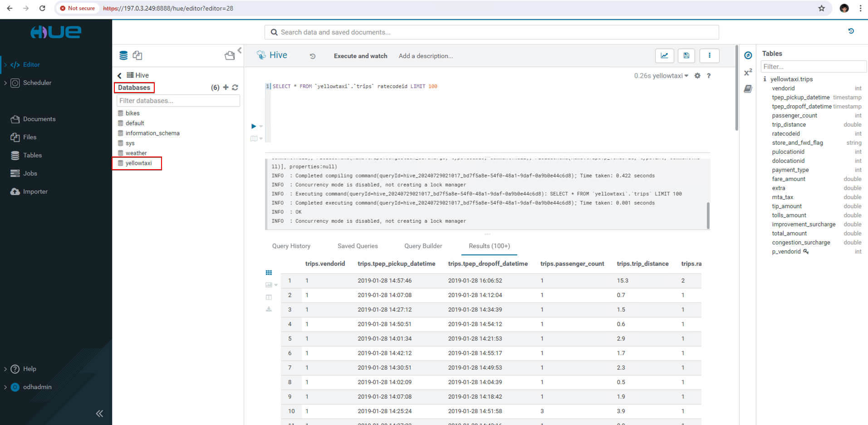Open Importer from the sidebar
The height and width of the screenshot is (425, 868).
coord(35,191)
